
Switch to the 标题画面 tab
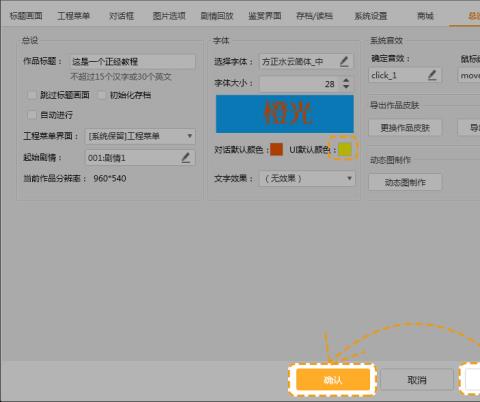coord(26,16)
